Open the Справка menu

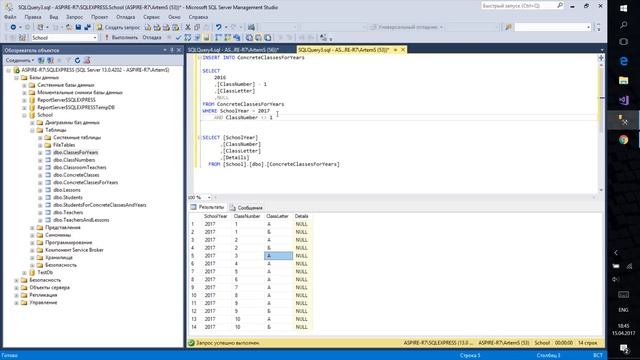(198, 17)
